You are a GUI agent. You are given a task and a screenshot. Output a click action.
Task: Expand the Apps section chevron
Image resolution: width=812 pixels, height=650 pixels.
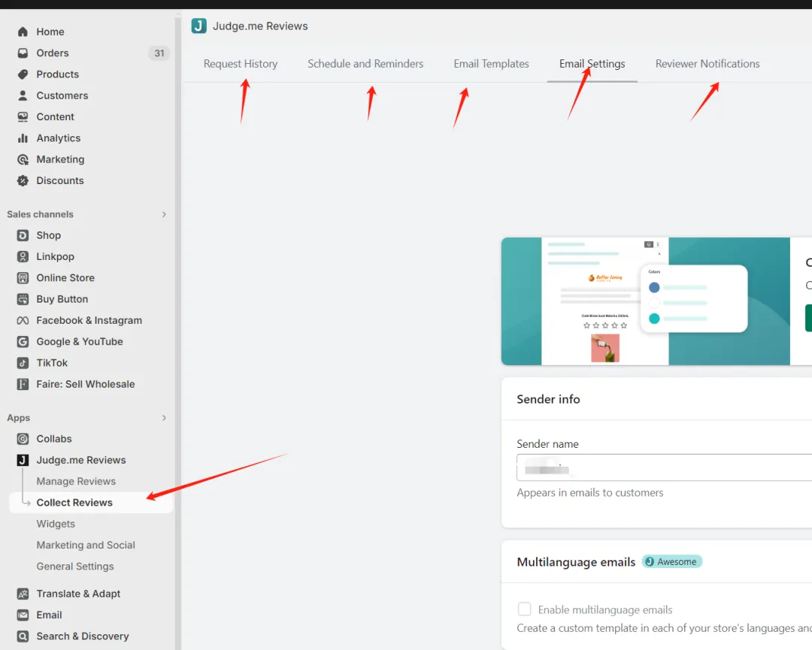click(164, 418)
